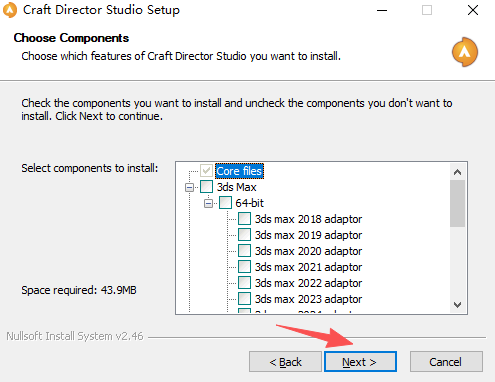Select the 3ds max 2020 adaptor label
The image size is (495, 382).
click(308, 251)
